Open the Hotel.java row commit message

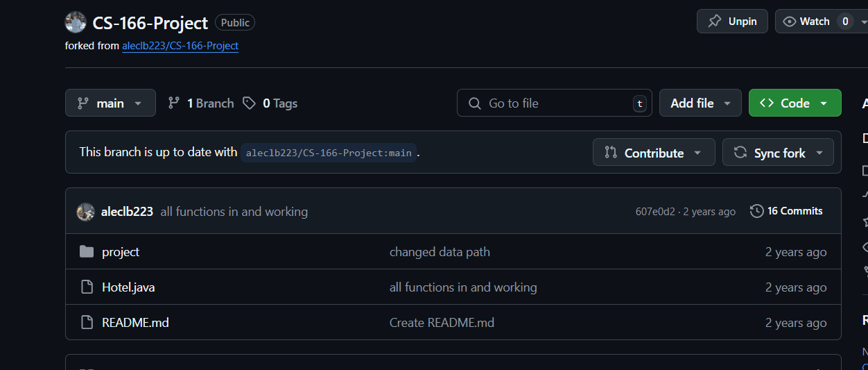click(x=463, y=287)
